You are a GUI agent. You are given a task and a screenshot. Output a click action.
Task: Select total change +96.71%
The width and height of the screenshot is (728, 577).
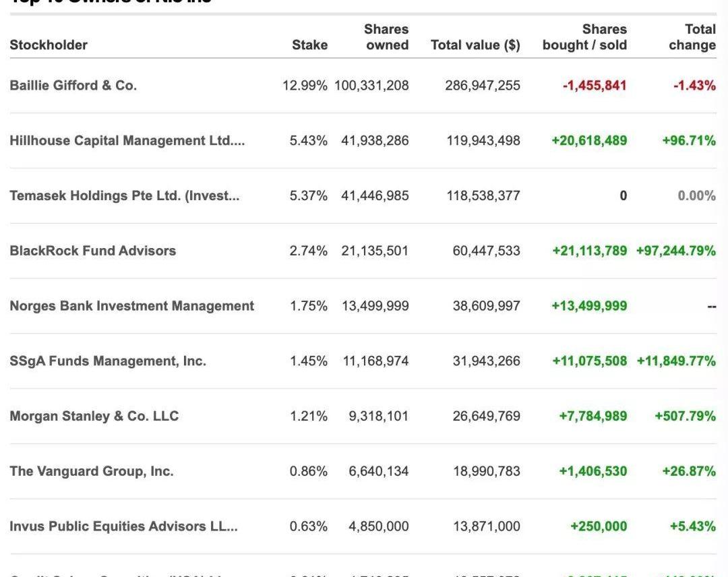tap(689, 141)
